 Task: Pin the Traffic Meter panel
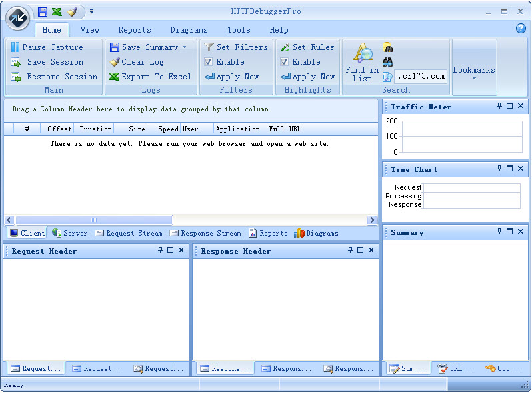tap(499, 106)
